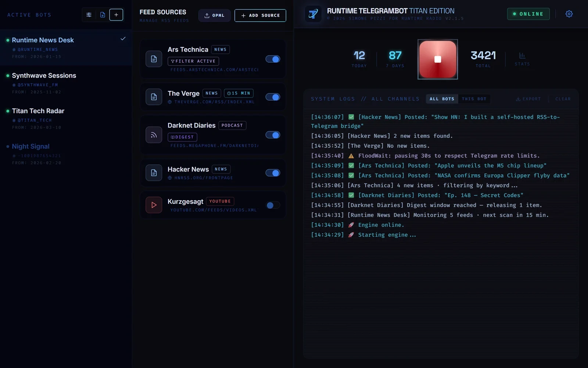Export the system logs
The width and height of the screenshot is (588, 368).
tap(528, 99)
